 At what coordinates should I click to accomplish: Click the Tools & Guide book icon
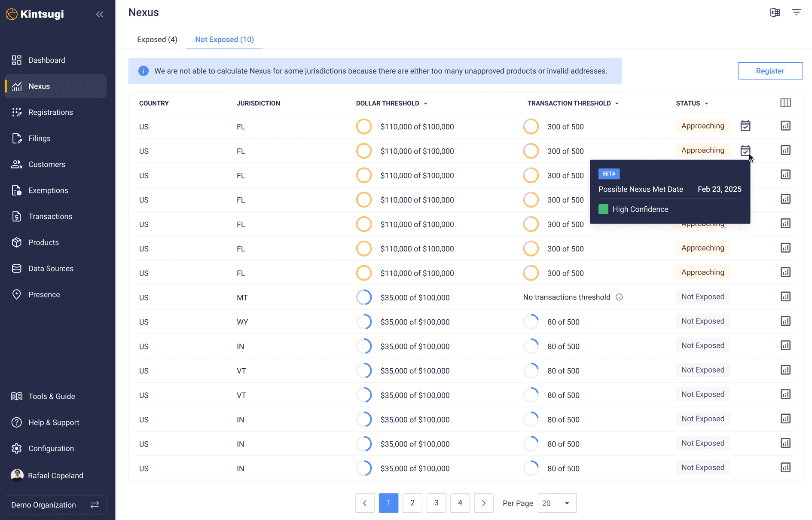click(x=17, y=396)
